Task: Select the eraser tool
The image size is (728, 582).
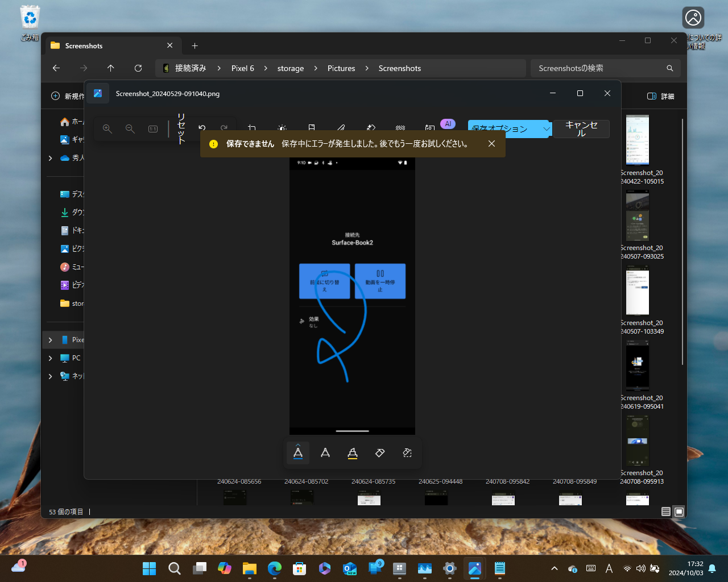Action: (380, 453)
